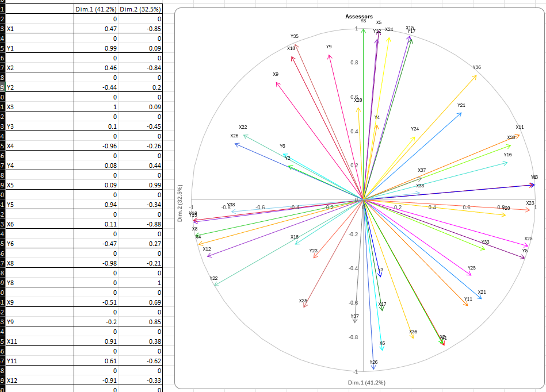Select the vertical Dim.2 (32.5%) axis title
Image resolution: width=546 pixels, height=392 pixels.
[x=180, y=203]
